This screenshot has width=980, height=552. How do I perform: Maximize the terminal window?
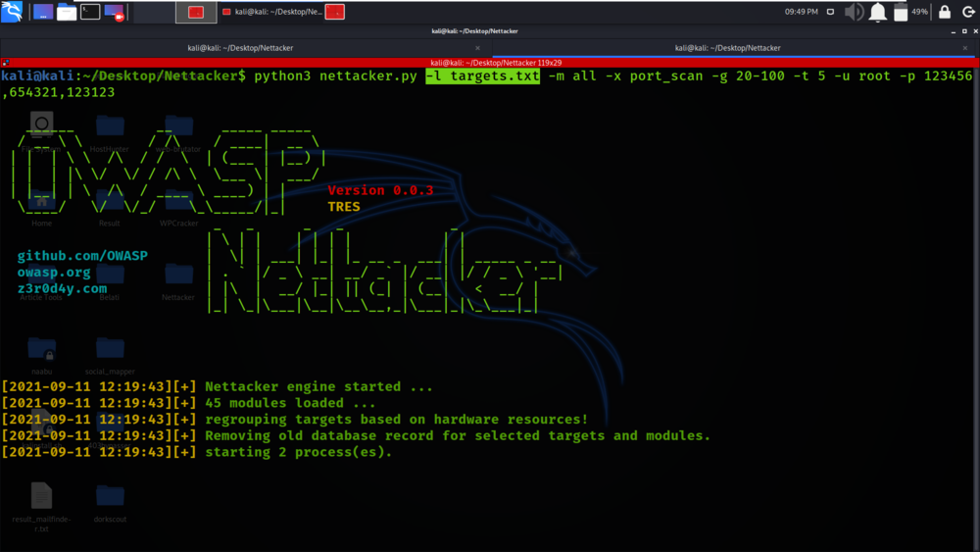coord(964,31)
